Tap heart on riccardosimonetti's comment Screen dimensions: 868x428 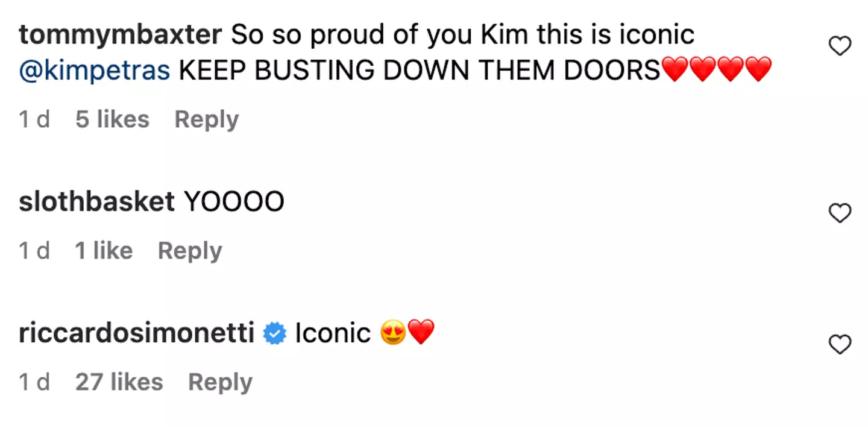pyautogui.click(x=840, y=344)
